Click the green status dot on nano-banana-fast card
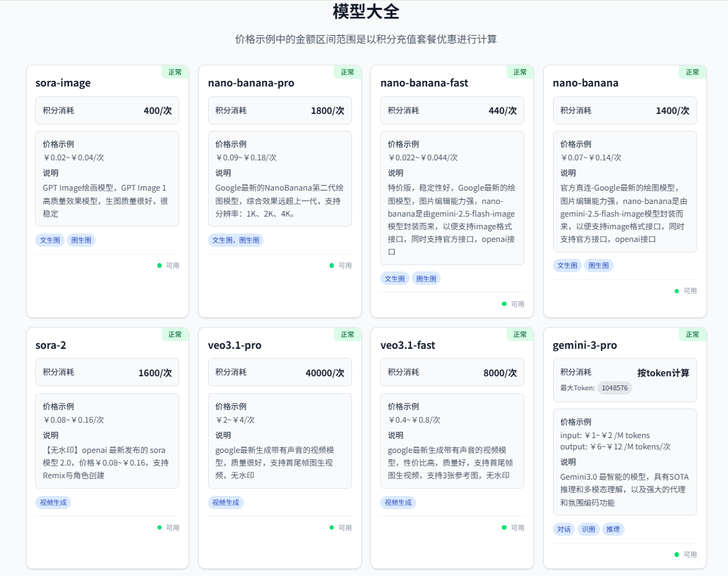 pyautogui.click(x=504, y=304)
